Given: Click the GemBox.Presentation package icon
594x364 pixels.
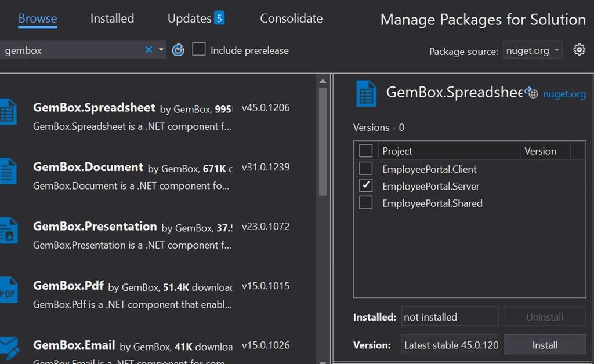Looking at the screenshot, I should click(8, 231).
